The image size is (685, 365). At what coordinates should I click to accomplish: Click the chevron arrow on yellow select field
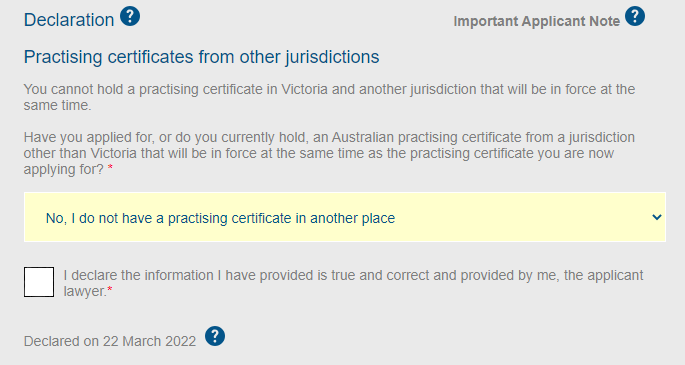[x=657, y=217]
